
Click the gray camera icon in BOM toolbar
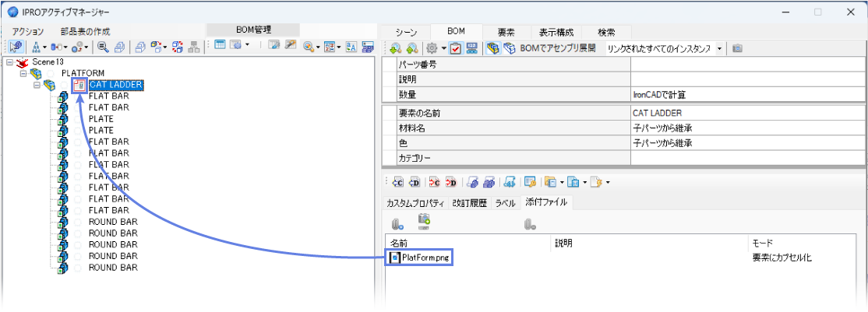737,49
